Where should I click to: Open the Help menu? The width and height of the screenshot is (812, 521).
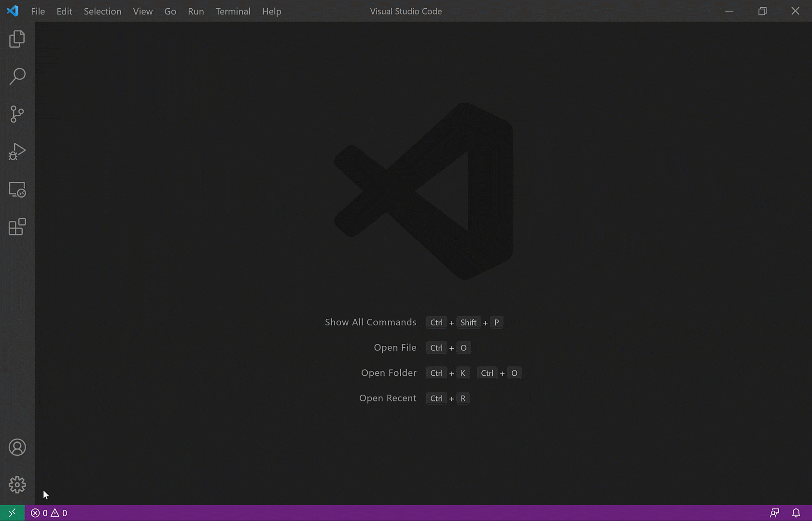click(272, 11)
